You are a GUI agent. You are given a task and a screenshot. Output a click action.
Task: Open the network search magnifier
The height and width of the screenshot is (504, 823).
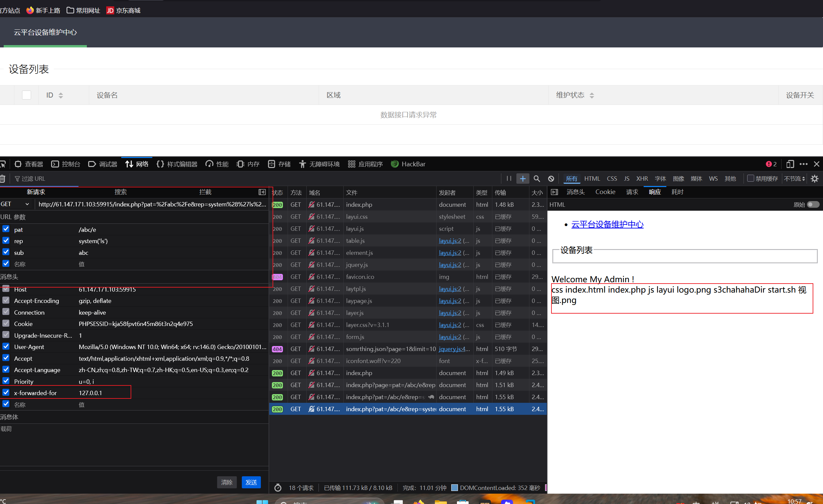point(537,179)
